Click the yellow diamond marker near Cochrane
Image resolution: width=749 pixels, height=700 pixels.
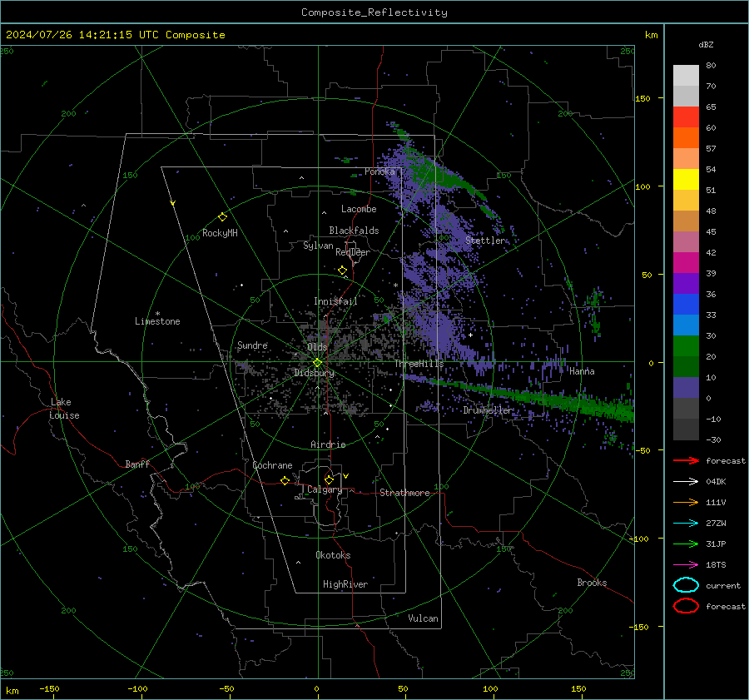tap(285, 480)
